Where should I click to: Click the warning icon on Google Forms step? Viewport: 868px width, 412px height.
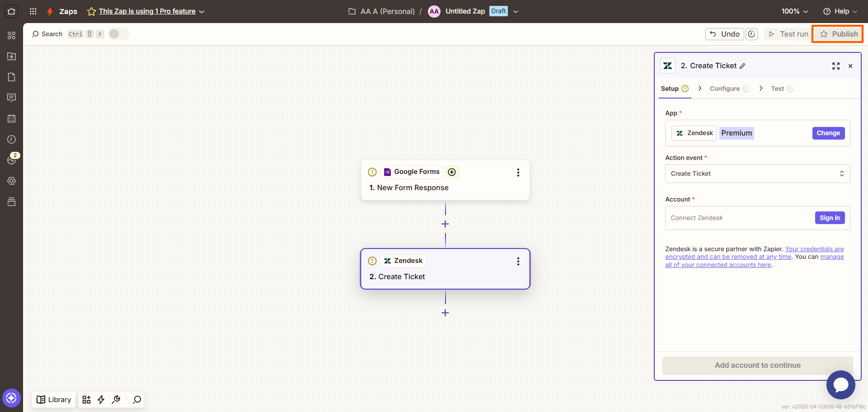tap(372, 172)
